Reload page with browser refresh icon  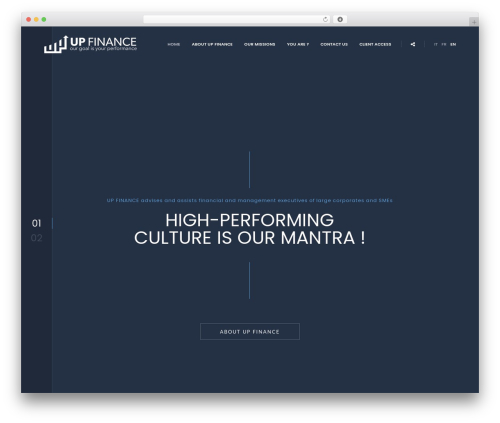coord(325,19)
